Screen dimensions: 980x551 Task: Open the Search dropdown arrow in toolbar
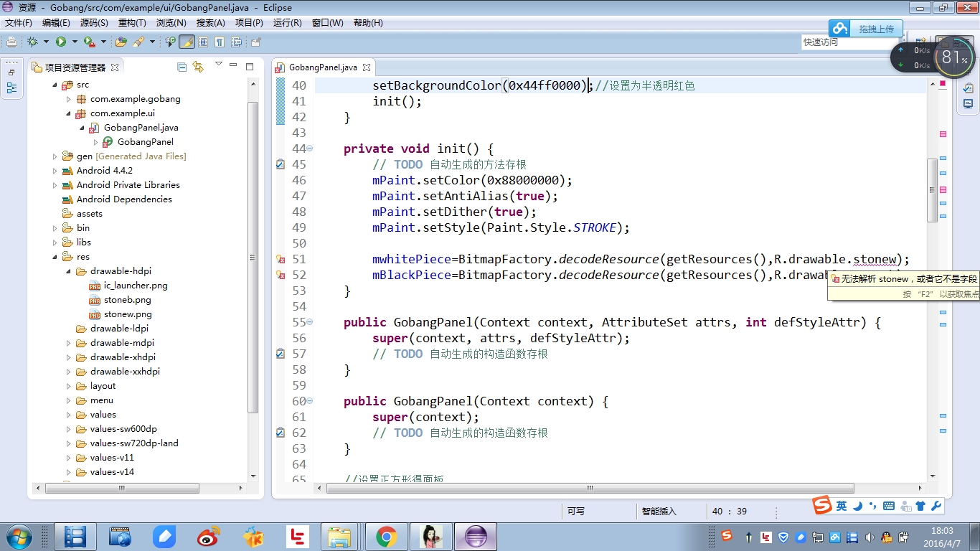point(151,42)
